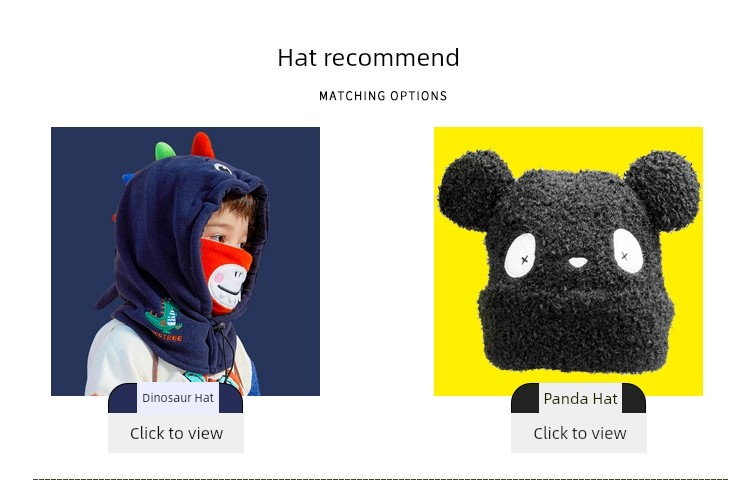Click the red face mask with teeth
This screenshot has height=500, width=750.
tap(226, 275)
